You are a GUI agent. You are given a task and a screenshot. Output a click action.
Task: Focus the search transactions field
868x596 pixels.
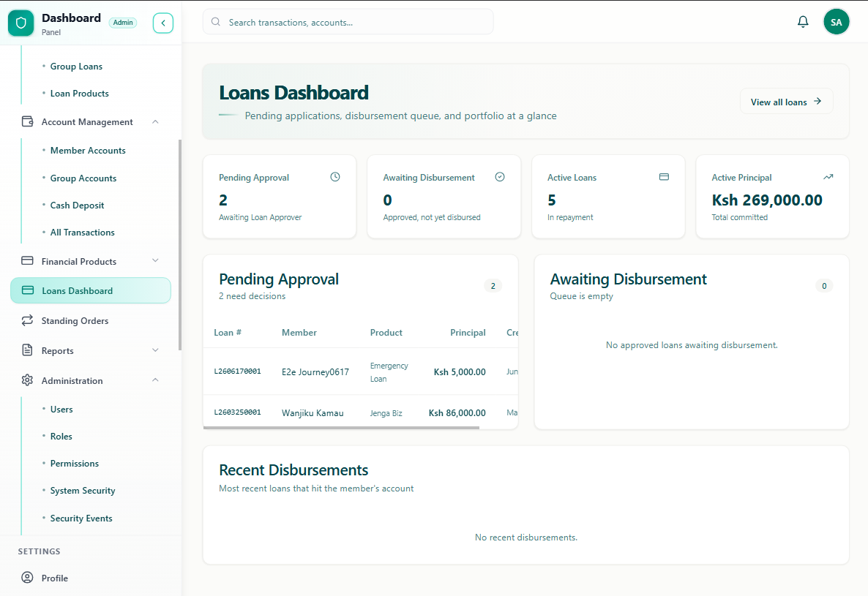[348, 21]
